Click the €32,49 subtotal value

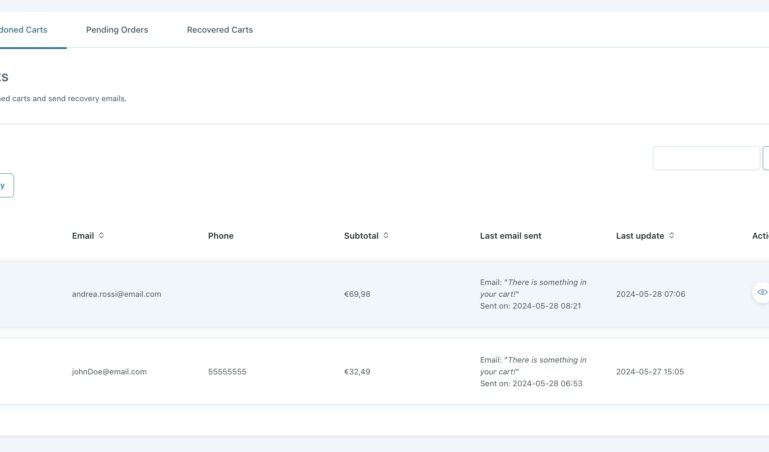357,372
